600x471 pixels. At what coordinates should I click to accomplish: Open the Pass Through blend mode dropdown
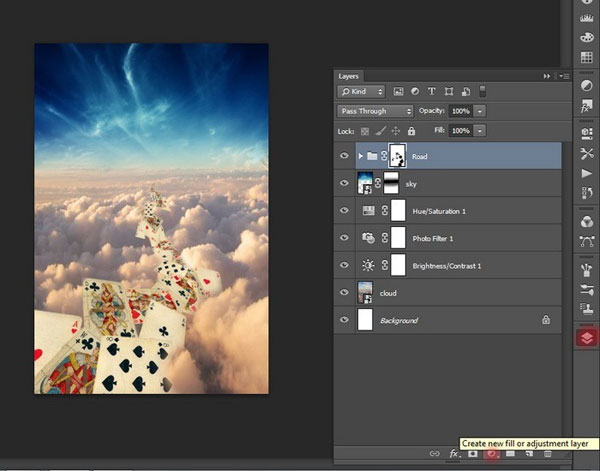[375, 111]
